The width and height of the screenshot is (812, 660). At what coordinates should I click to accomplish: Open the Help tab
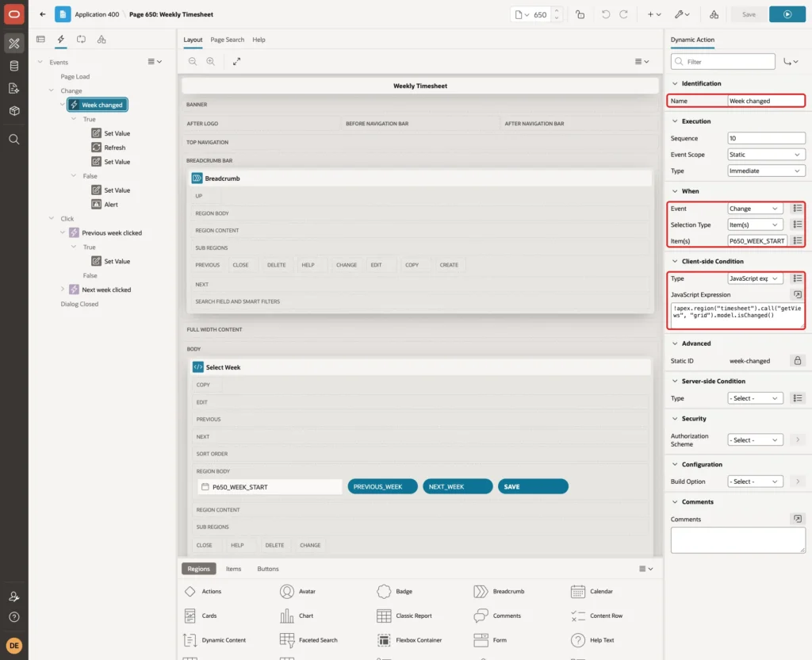point(259,40)
